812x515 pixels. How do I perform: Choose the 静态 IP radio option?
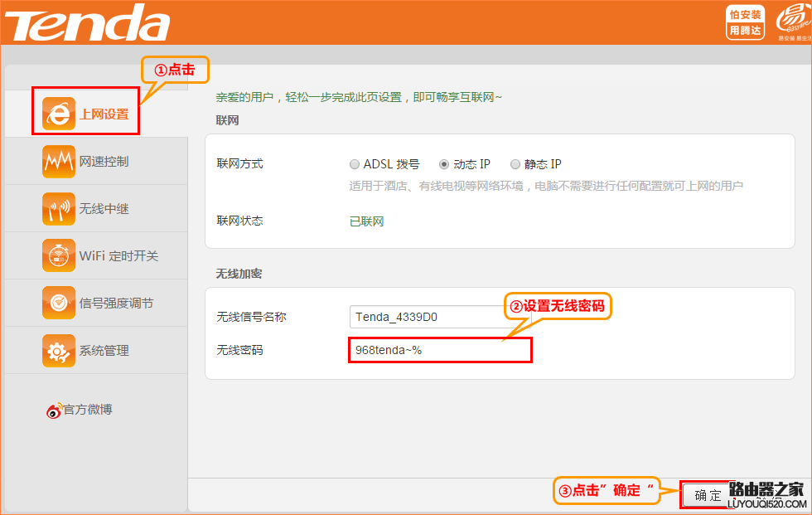tap(515, 164)
